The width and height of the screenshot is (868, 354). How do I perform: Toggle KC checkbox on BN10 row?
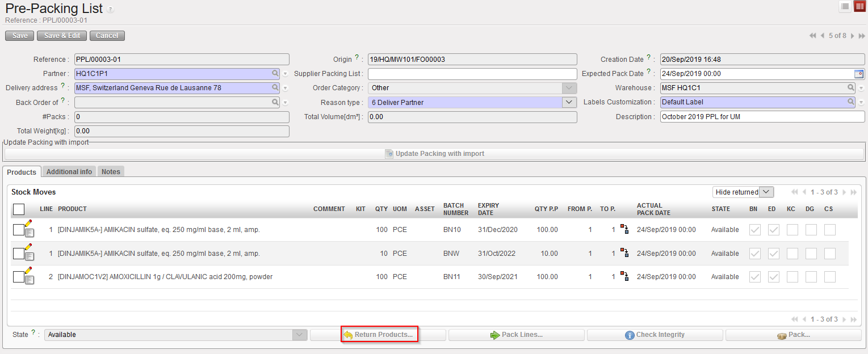(792, 230)
